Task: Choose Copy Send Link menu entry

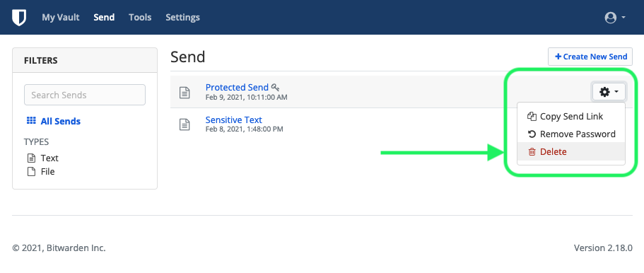Action: 571,117
